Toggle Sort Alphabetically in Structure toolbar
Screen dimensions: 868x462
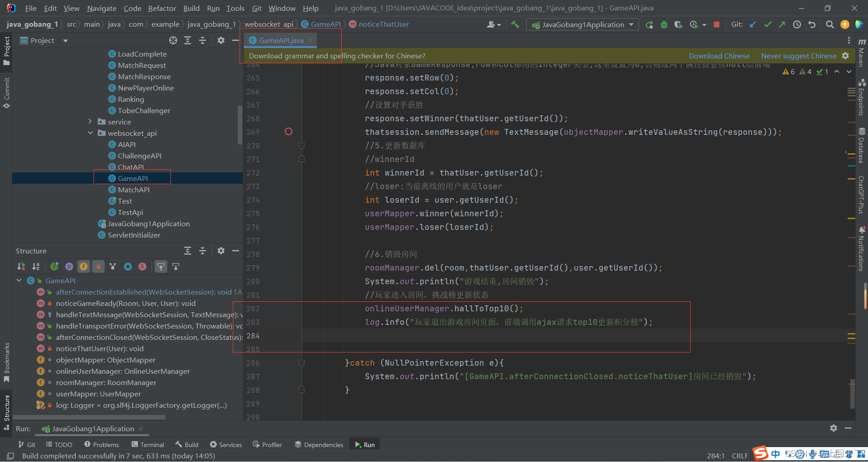[x=36, y=267]
